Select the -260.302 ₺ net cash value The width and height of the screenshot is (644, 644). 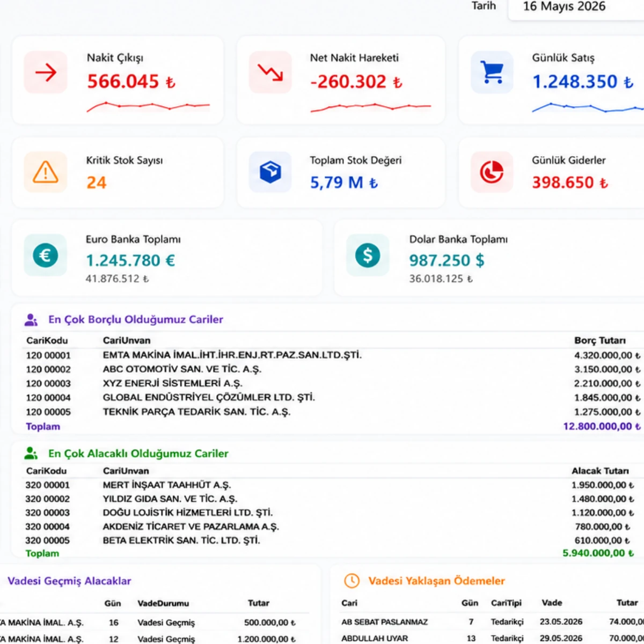356,82
